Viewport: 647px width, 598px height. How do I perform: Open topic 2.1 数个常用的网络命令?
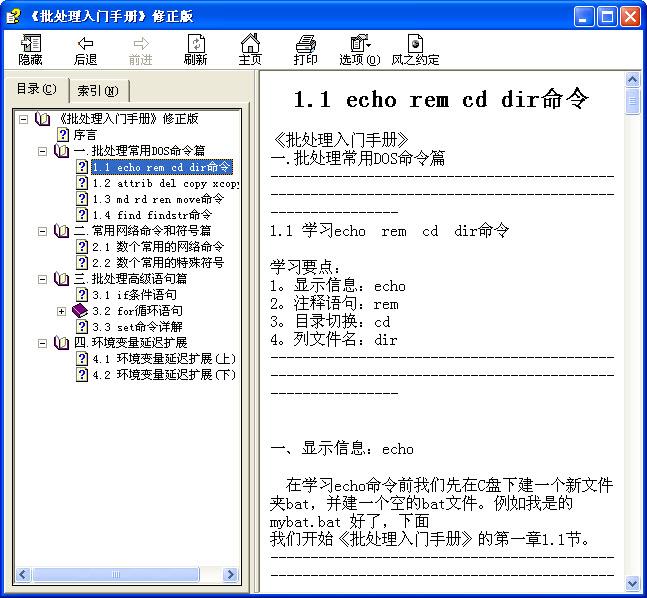tap(158, 247)
